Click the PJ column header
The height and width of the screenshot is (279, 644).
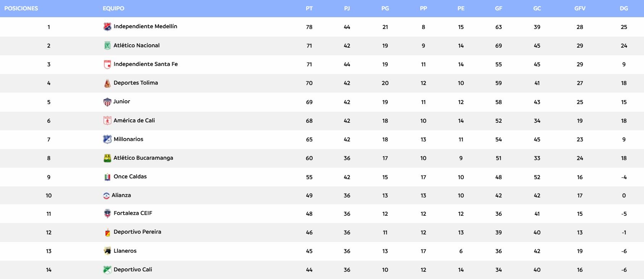pyautogui.click(x=347, y=8)
